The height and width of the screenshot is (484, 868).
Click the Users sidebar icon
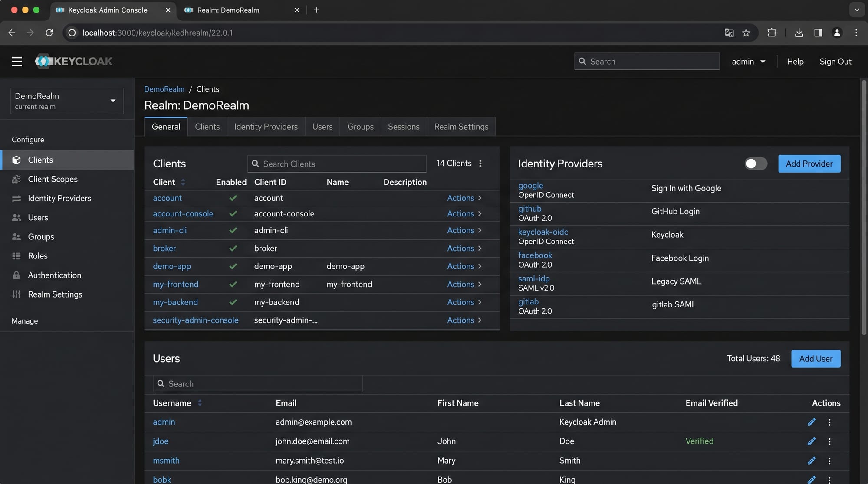pos(16,218)
